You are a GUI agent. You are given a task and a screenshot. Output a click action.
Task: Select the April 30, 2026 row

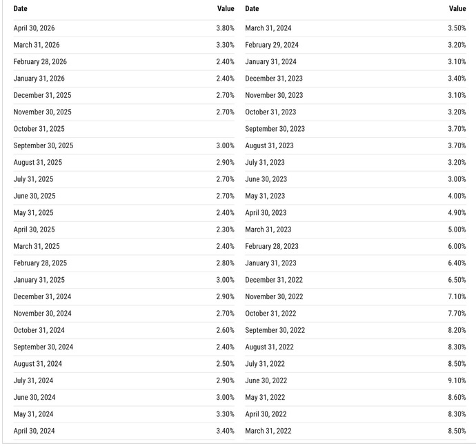click(x=124, y=28)
